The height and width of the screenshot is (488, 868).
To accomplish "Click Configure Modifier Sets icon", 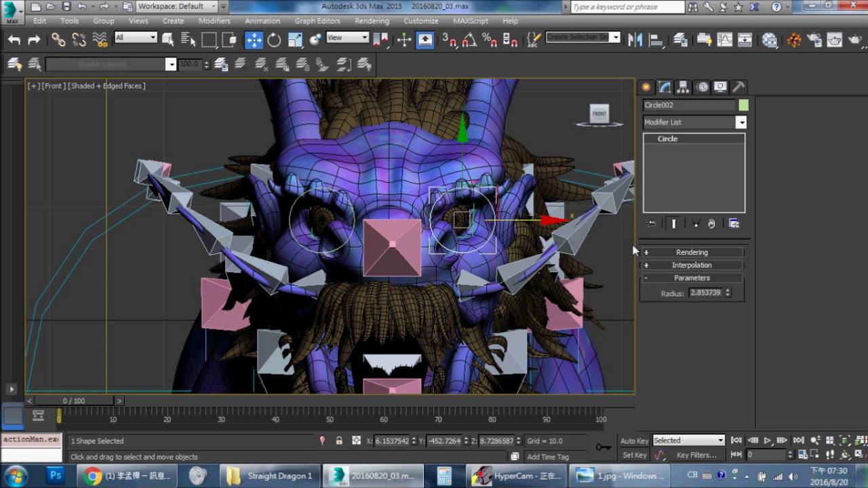I will pyautogui.click(x=734, y=224).
